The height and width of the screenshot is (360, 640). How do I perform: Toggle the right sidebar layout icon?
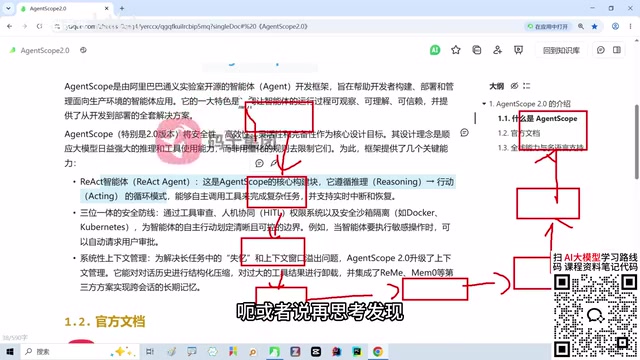click(617, 50)
